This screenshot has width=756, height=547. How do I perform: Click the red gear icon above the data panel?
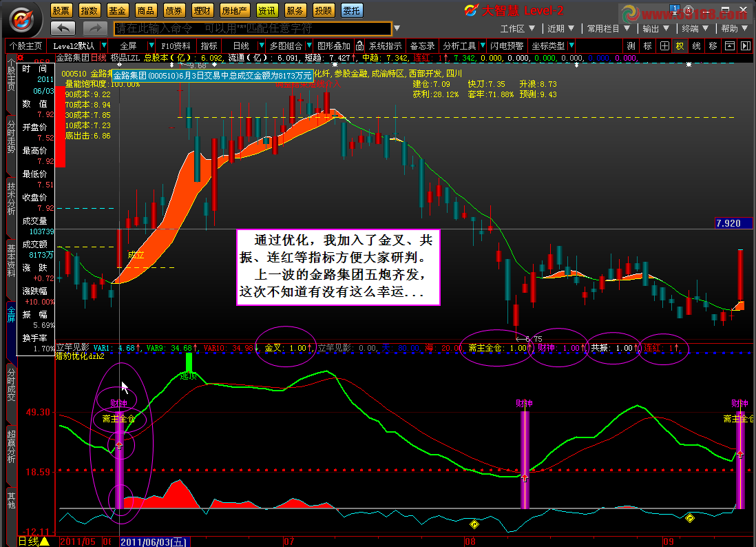(x=20, y=57)
